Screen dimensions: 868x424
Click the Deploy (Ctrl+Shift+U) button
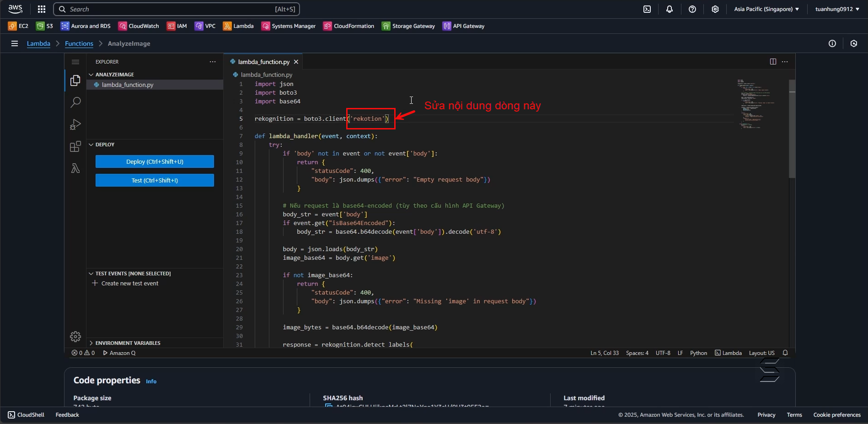coord(155,161)
